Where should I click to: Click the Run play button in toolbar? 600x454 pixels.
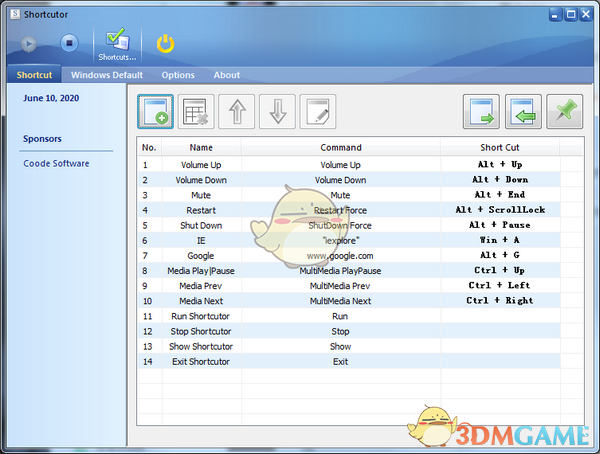pos(28,44)
